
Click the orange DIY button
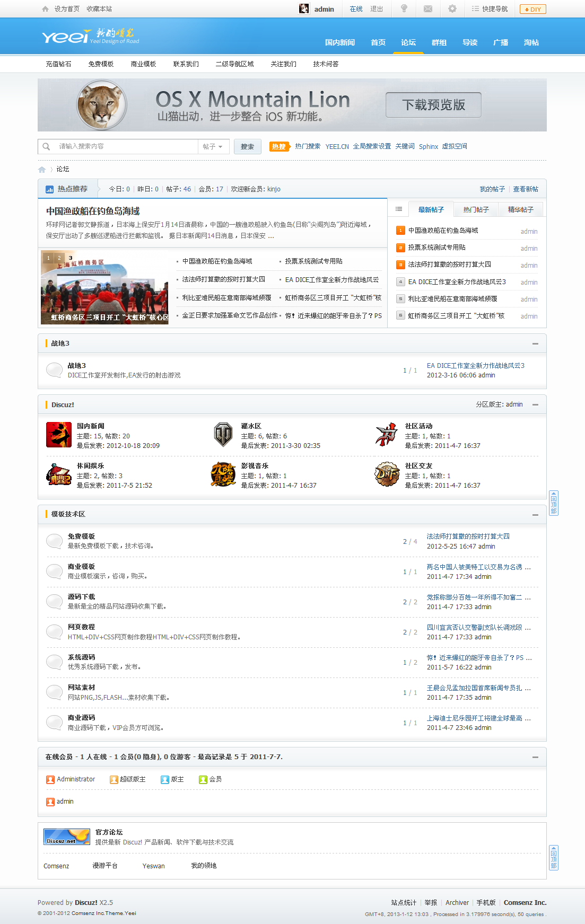pyautogui.click(x=532, y=9)
